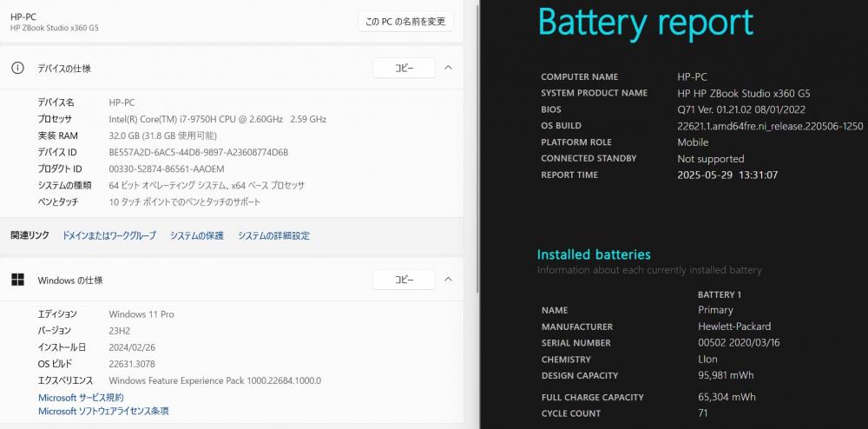Image resolution: width=868 pixels, height=429 pixels.
Task: Copy Windows specifications with コピー button
Action: point(404,280)
